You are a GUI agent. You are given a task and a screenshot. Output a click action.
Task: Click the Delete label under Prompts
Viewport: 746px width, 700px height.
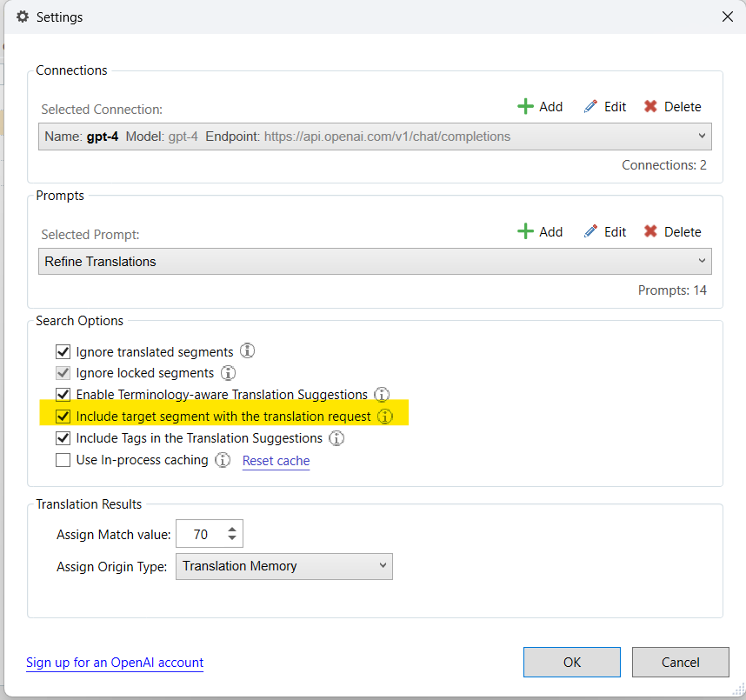click(683, 232)
